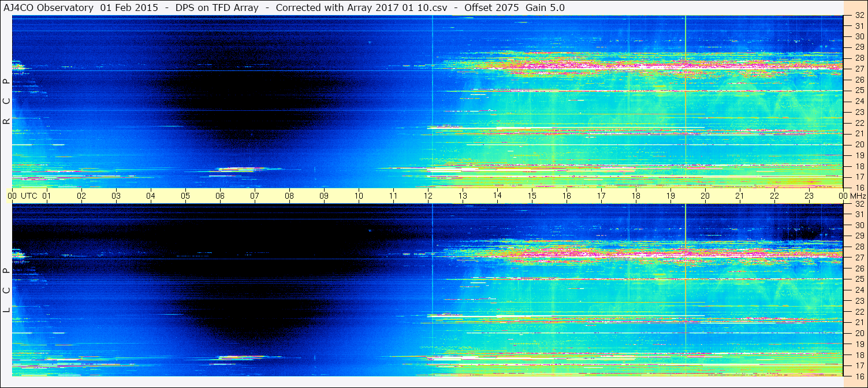Select the 06 hour tick on time axis
Screen dimensions: 868x388
(x=220, y=196)
